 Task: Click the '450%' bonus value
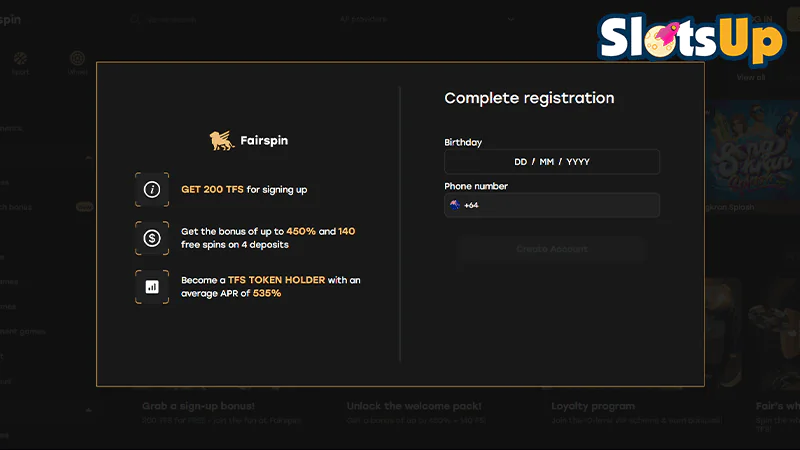[301, 231]
